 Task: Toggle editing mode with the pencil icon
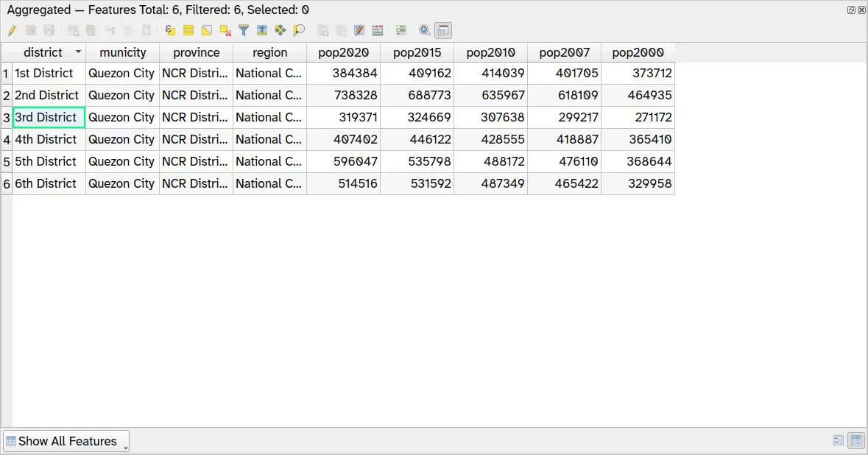tap(12, 30)
